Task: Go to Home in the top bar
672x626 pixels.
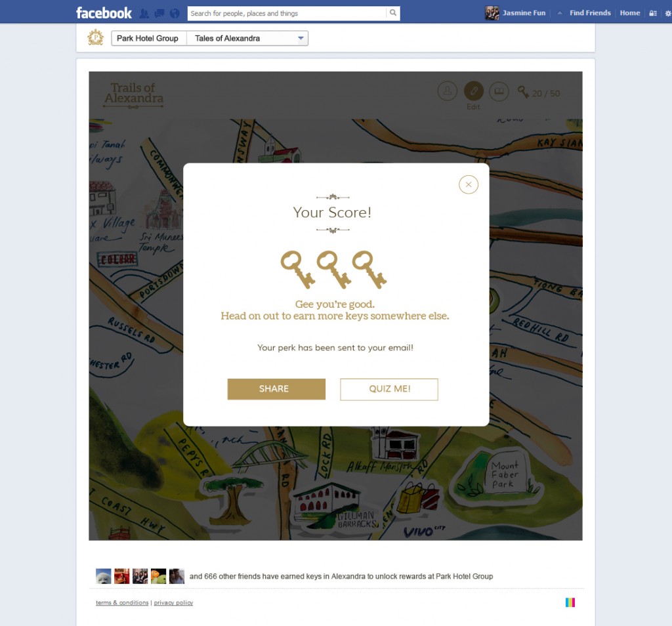Action: pos(629,13)
